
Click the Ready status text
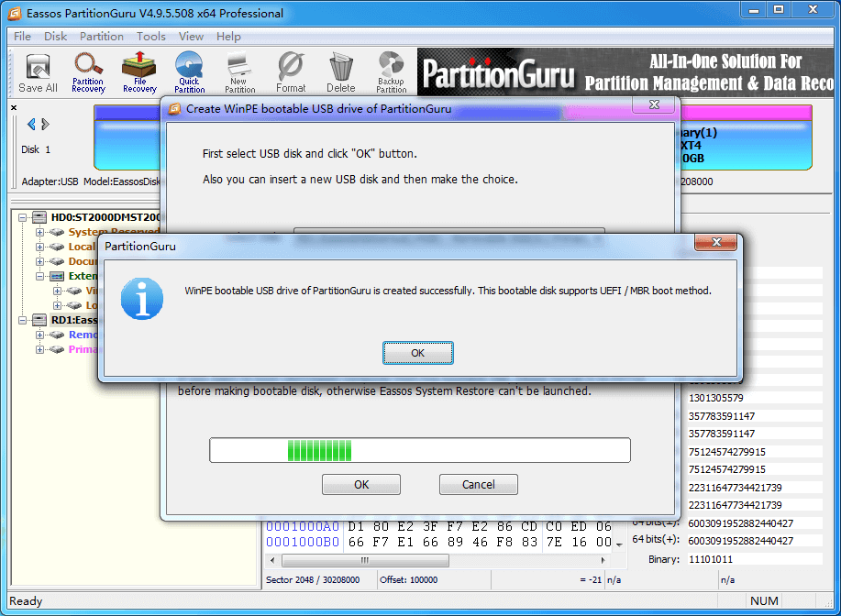point(26,601)
